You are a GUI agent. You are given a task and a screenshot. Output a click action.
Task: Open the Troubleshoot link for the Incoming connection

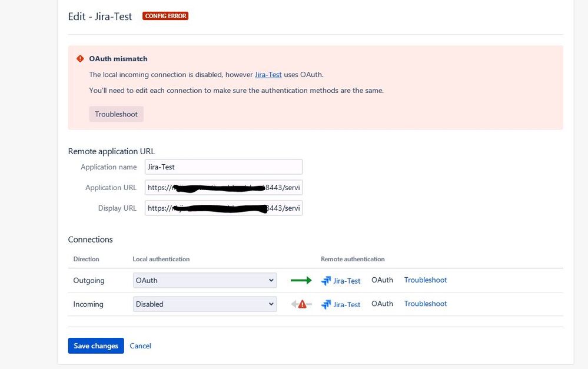(x=425, y=304)
